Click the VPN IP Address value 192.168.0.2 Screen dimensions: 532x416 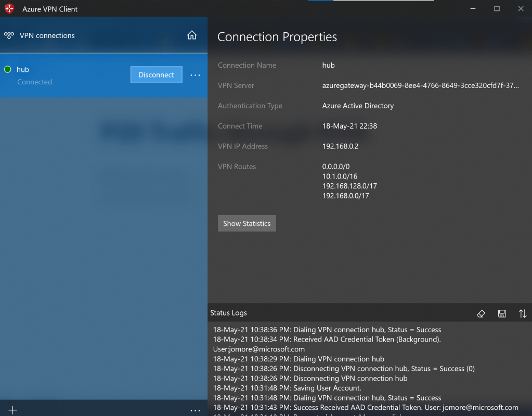(340, 146)
